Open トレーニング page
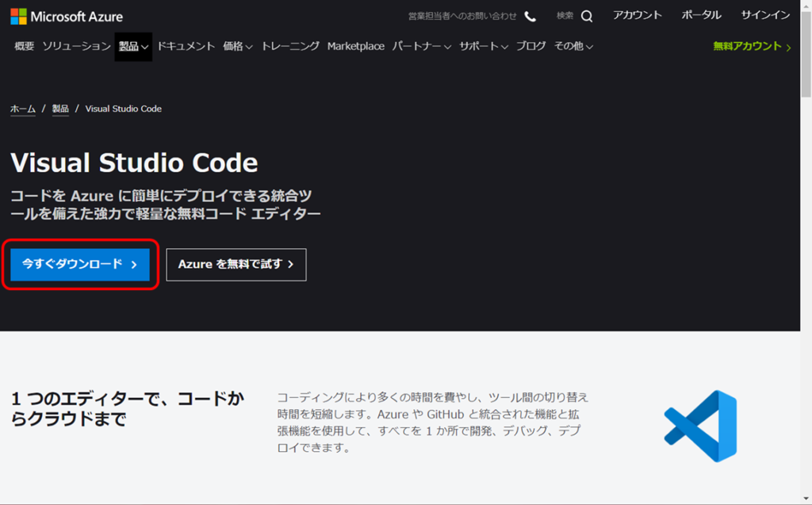 [x=290, y=46]
